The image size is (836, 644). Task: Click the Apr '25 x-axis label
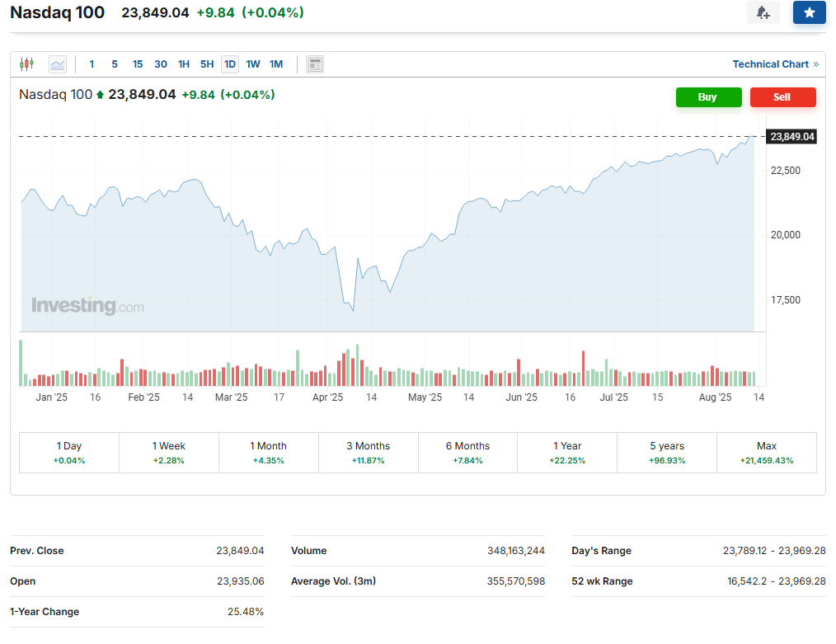(327, 397)
